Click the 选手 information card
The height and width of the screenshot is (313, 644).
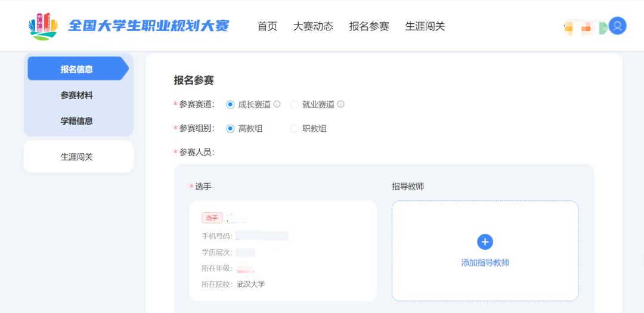click(x=283, y=251)
